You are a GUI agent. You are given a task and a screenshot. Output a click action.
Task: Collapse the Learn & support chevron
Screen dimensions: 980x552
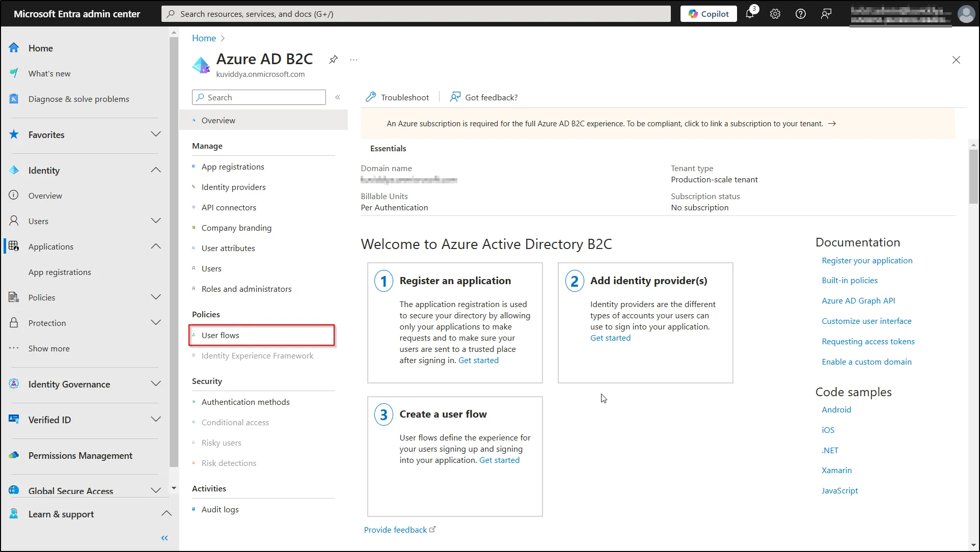[x=166, y=513]
